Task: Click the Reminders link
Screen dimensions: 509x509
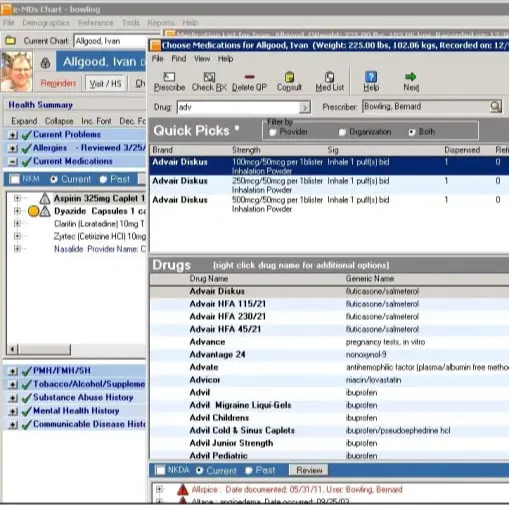Action: click(58, 83)
